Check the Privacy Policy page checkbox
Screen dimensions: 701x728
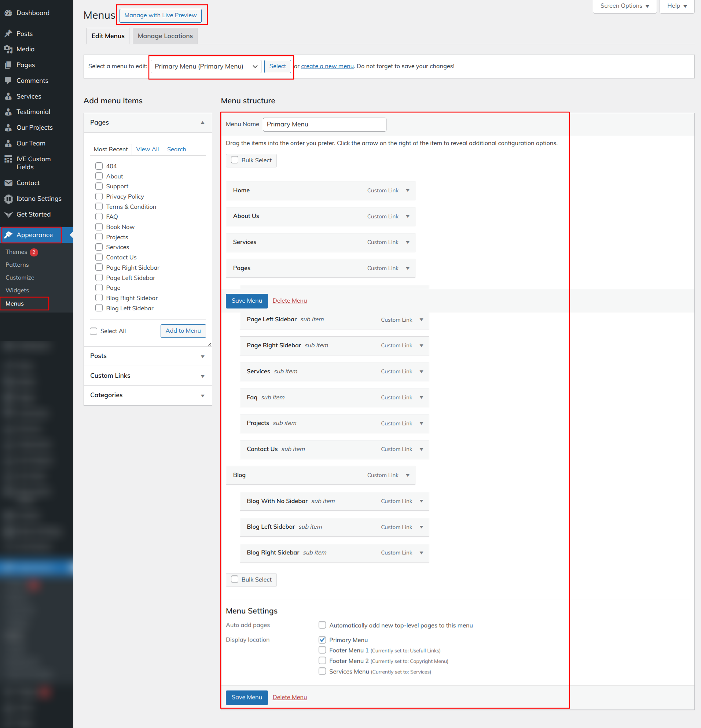click(99, 196)
